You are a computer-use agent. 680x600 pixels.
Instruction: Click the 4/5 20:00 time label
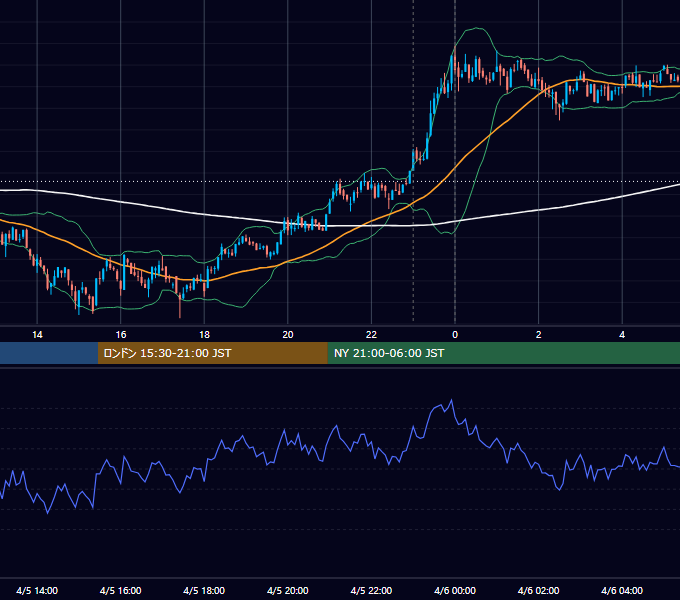(288, 590)
